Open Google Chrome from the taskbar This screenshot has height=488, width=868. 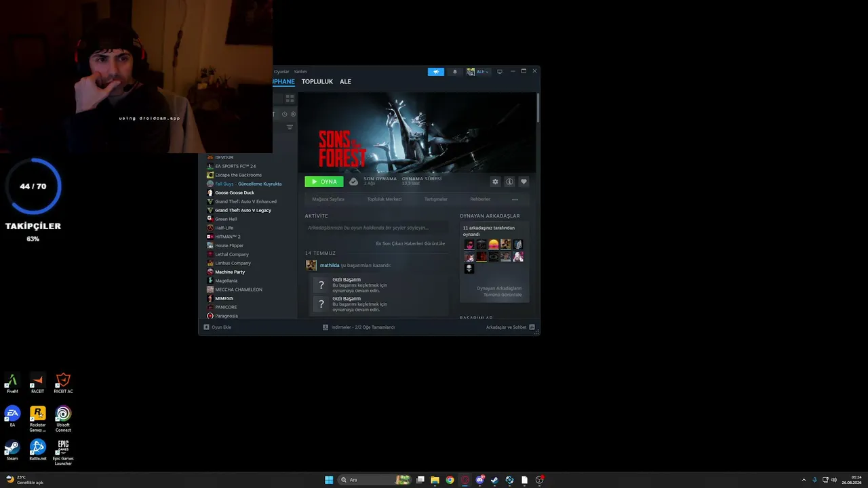450,480
